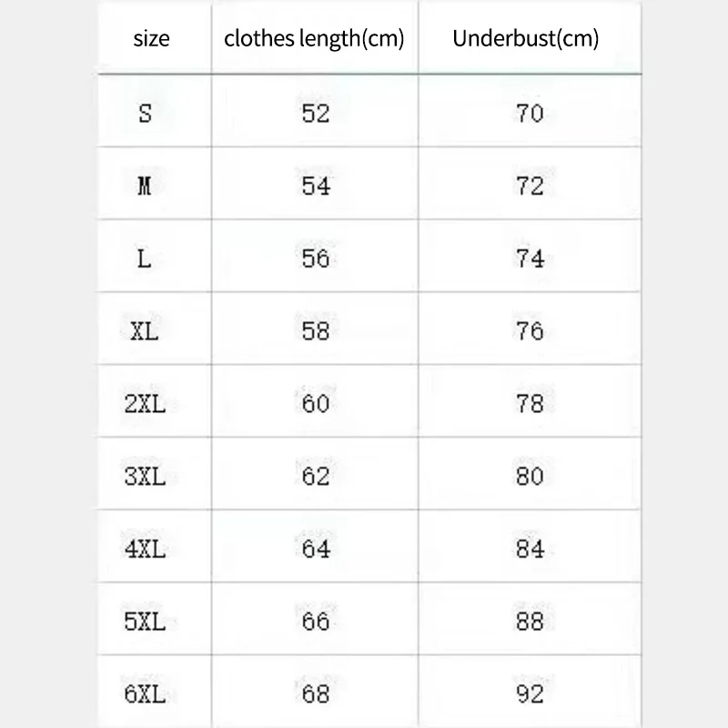Click underbust value 80

point(530,477)
